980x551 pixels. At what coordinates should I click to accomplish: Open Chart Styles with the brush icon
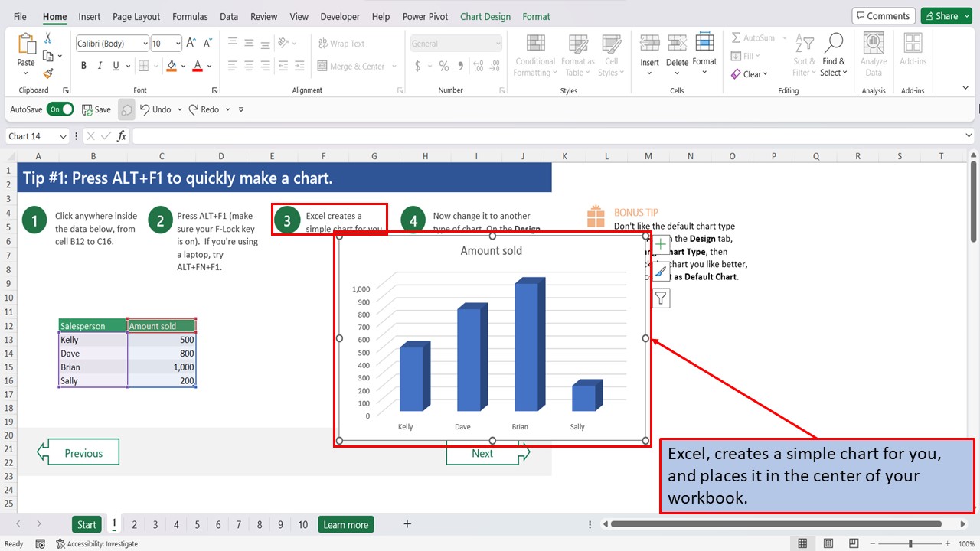point(660,271)
